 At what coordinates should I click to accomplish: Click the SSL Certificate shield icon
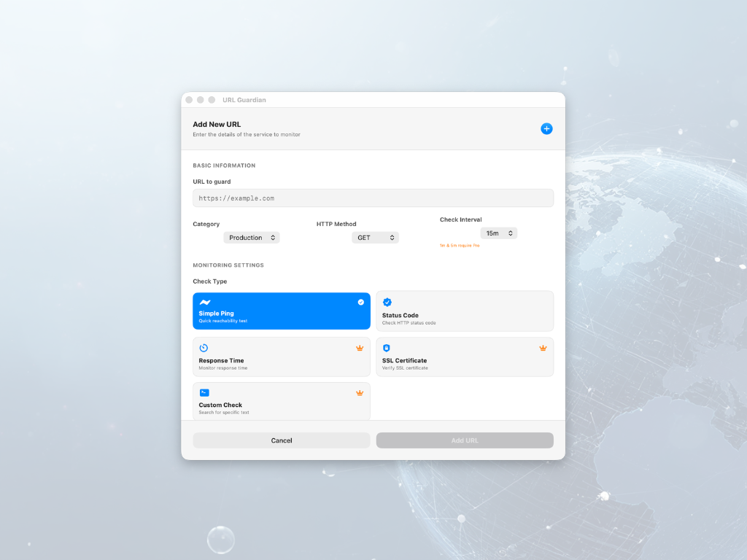coord(387,348)
